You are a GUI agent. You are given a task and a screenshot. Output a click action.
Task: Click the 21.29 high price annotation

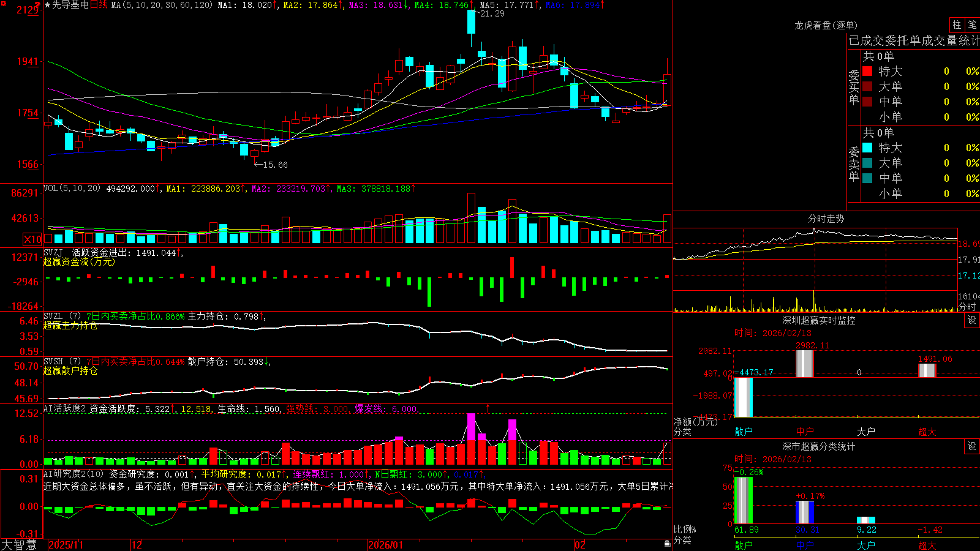click(492, 13)
